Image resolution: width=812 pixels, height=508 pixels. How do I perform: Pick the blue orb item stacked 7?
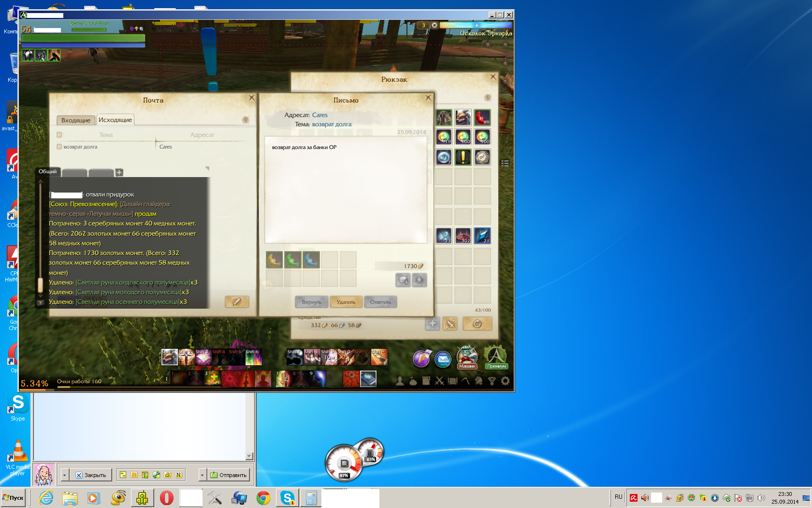coord(444,157)
